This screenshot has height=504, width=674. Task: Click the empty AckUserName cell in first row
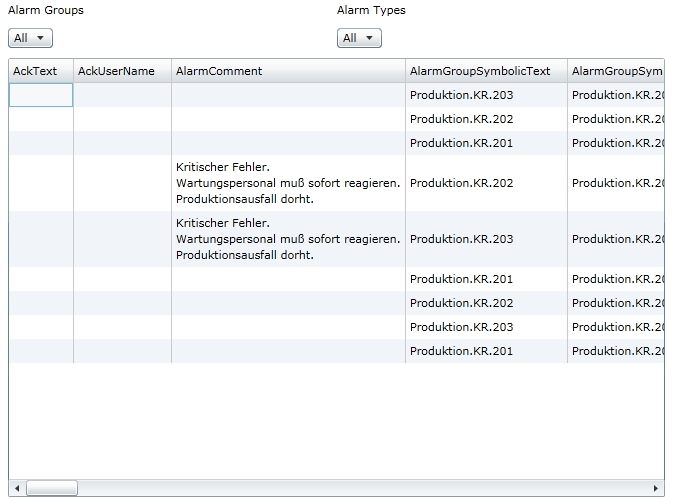(x=122, y=95)
